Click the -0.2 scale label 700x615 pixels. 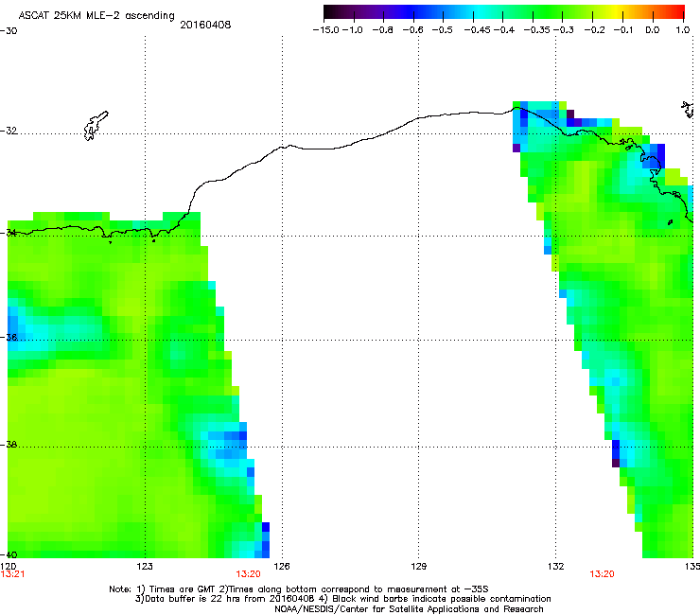[x=595, y=30]
